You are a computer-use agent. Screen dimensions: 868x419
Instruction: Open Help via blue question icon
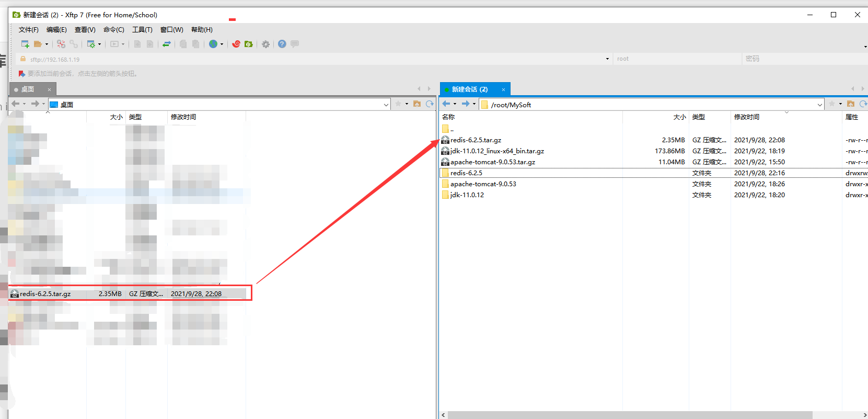coord(282,44)
